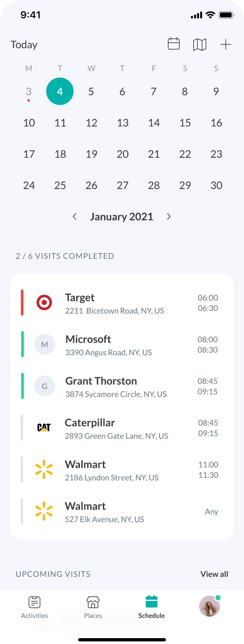244x644 pixels.
Task: Go to previous month arrow
Action: point(75,216)
